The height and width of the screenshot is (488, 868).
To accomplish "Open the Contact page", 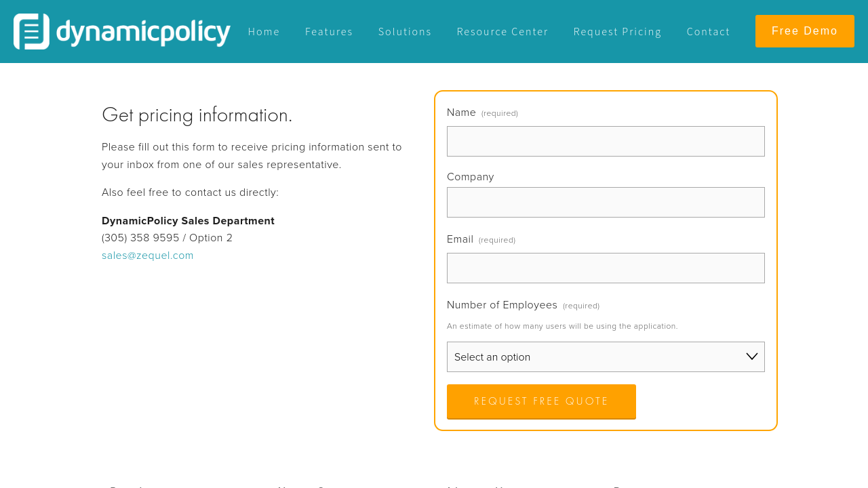I will [x=708, y=32].
